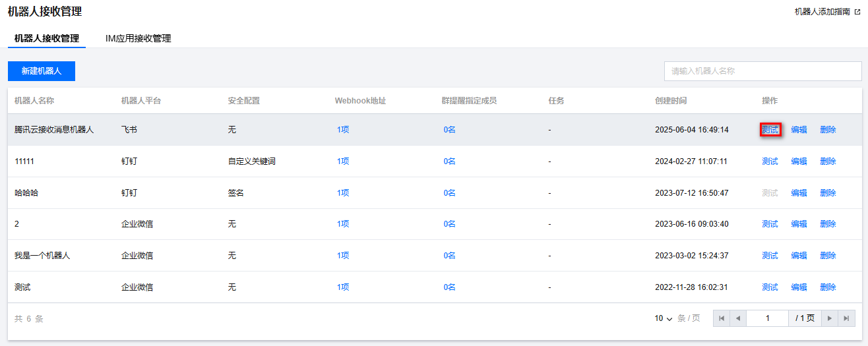The image size is (868, 346).
Task: Jump to last page pagination icon
Action: point(846,318)
